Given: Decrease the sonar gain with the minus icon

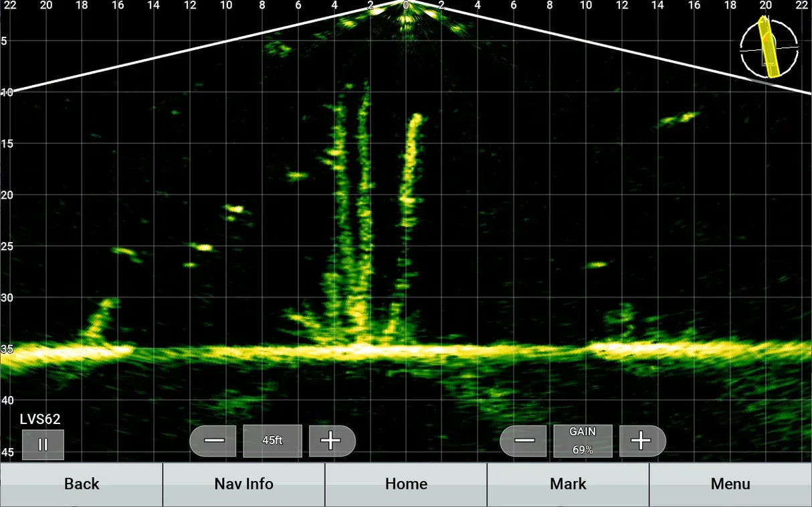Looking at the screenshot, I should 523,440.
